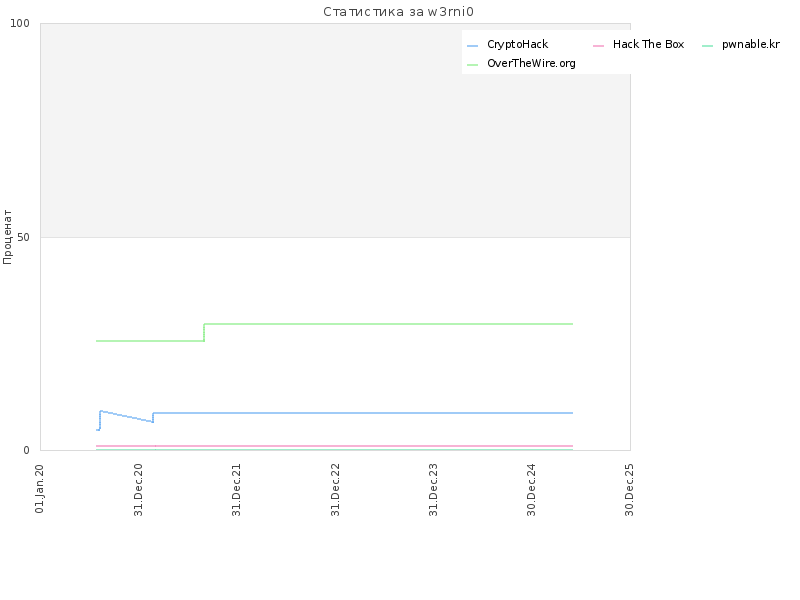Click the 30.Dec.25 x-axis date label
The height and width of the screenshot is (600, 800).
(x=629, y=490)
